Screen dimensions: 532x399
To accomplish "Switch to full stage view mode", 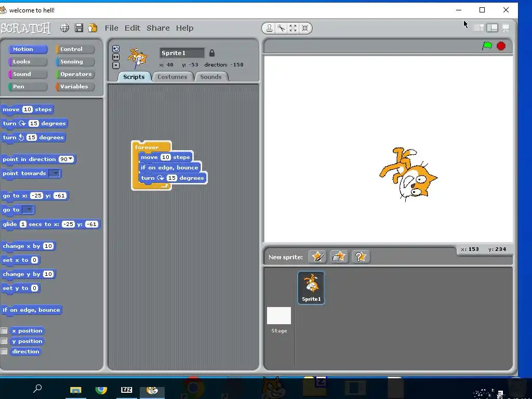I will point(492,28).
